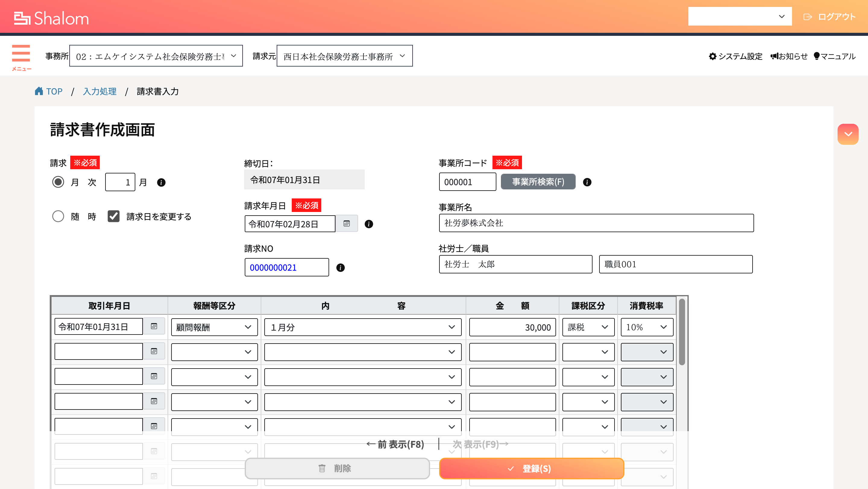
Task: Show info icon for 請求年月日
Action: pyautogui.click(x=369, y=224)
